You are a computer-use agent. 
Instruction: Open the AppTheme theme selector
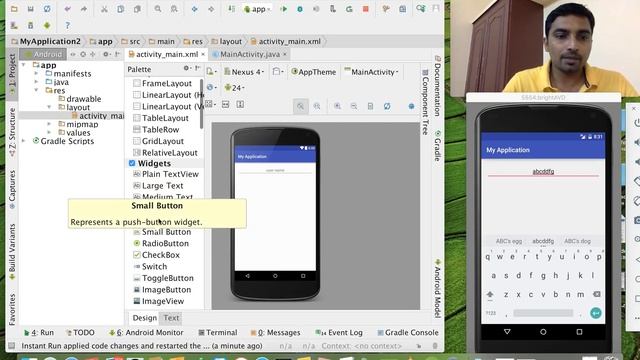313,72
